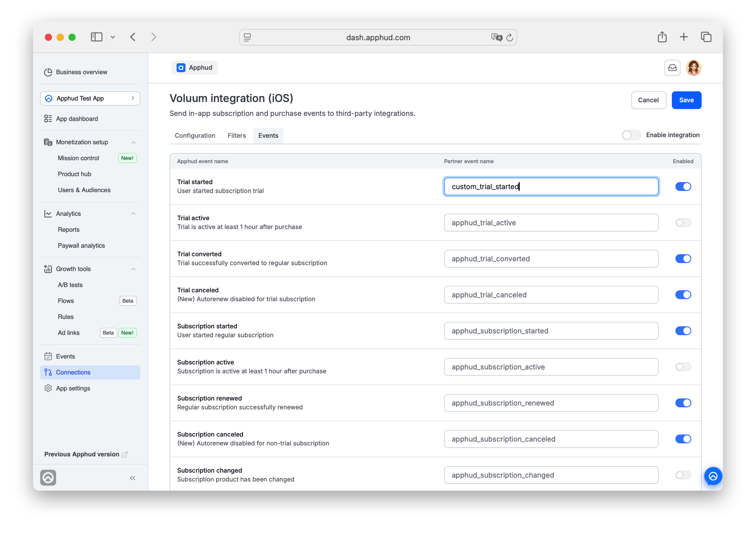The width and height of the screenshot is (756, 535).
Task: Toggle the Enable integration switch
Action: (631, 135)
